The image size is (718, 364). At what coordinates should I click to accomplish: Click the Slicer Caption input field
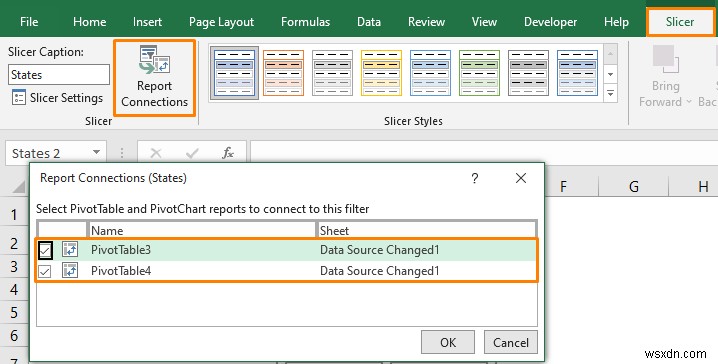(59, 74)
